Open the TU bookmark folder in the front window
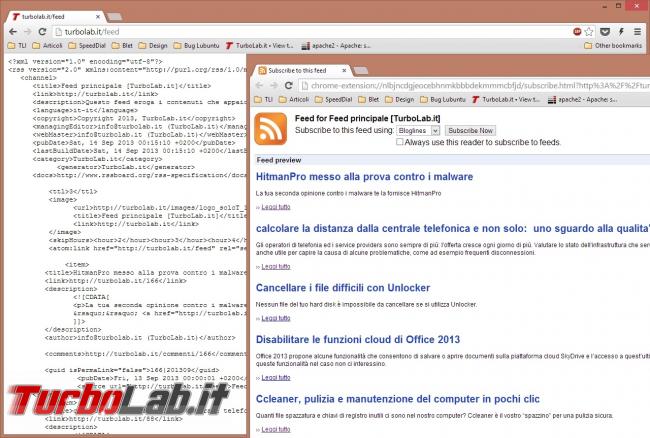The height and width of the screenshot is (438, 650). (x=263, y=99)
